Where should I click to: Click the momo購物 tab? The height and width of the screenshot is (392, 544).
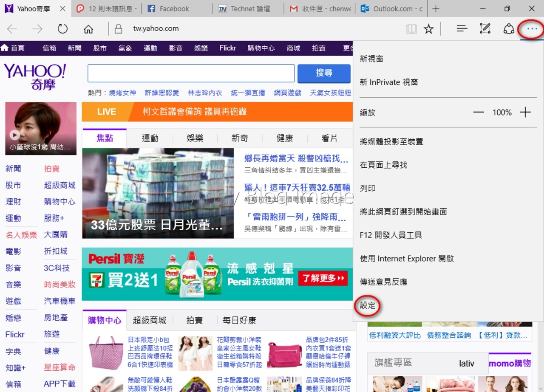[x=510, y=363]
